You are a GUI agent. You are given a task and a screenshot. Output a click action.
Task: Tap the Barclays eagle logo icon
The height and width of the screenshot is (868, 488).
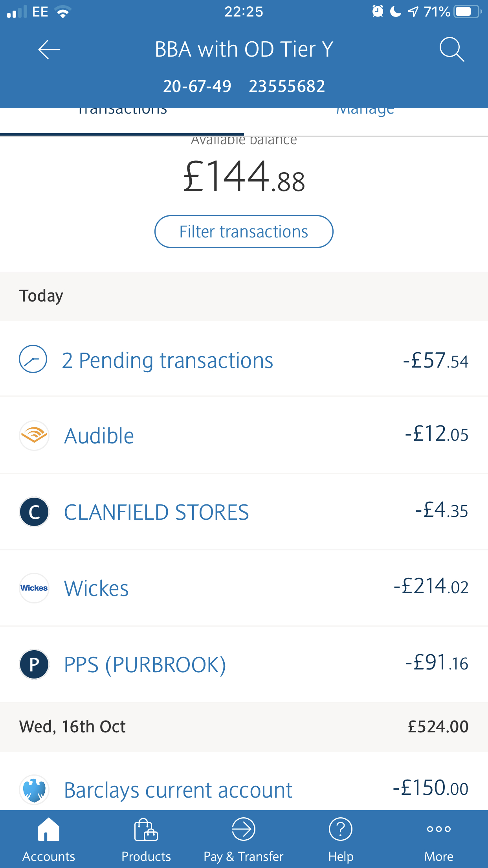pos(34,789)
